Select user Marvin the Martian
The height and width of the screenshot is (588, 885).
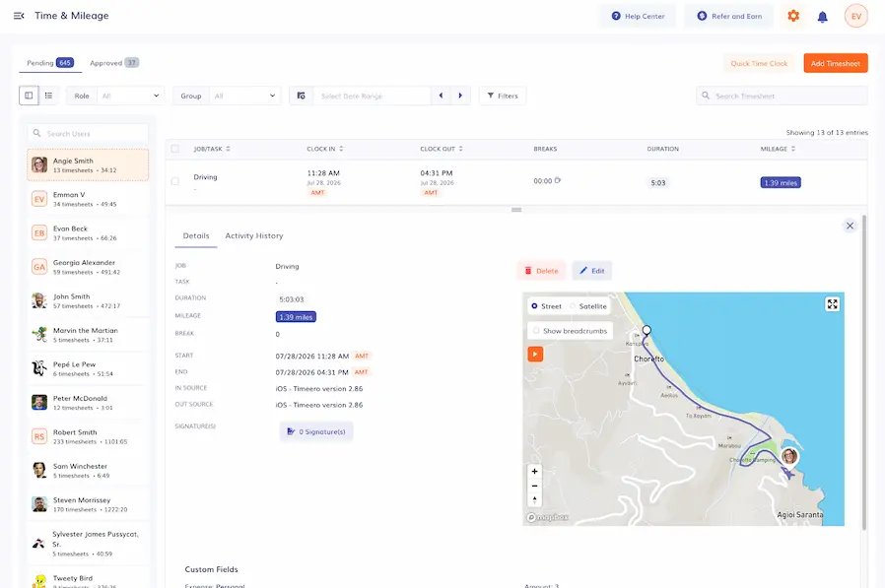88,335
